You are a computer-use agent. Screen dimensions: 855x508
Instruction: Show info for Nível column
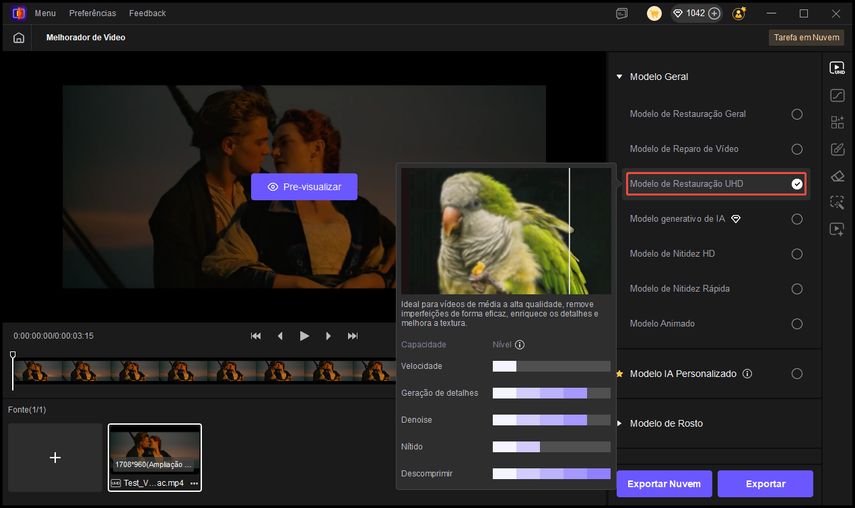pos(520,344)
